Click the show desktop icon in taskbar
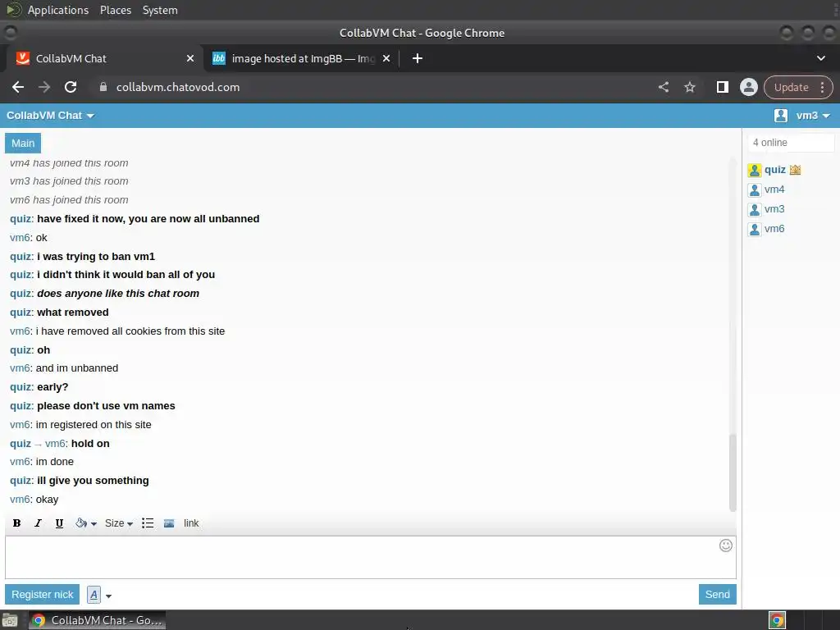 coord(10,621)
